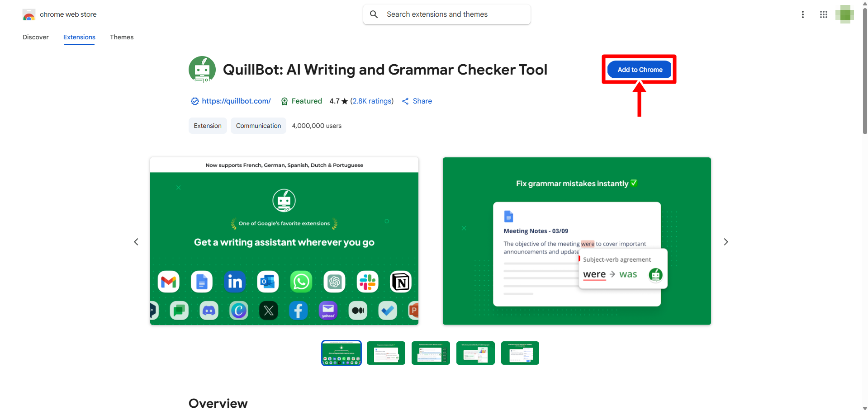This screenshot has width=868, height=410.
Task: Click the Add to Chrome button
Action: tap(640, 70)
